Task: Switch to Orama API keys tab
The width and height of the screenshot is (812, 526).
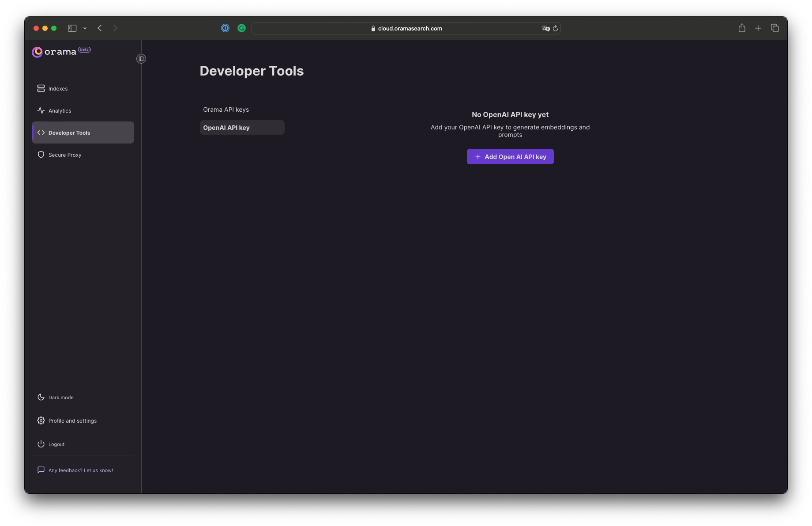Action: click(242, 110)
